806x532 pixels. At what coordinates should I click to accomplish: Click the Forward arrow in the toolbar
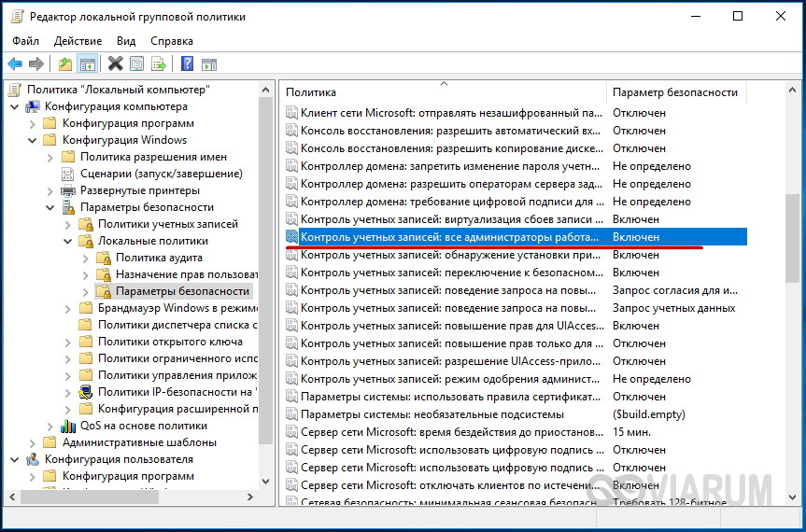[x=36, y=64]
